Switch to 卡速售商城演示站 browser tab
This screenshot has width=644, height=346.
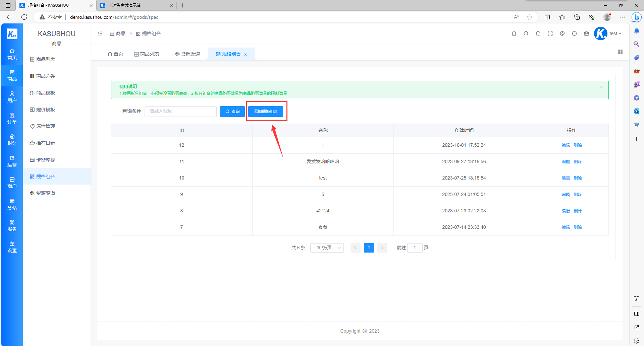coord(136,5)
